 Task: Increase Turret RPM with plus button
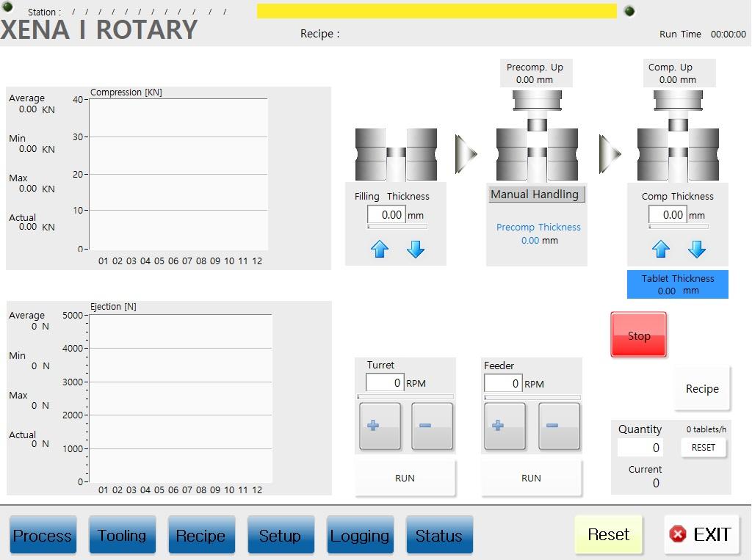click(380, 426)
